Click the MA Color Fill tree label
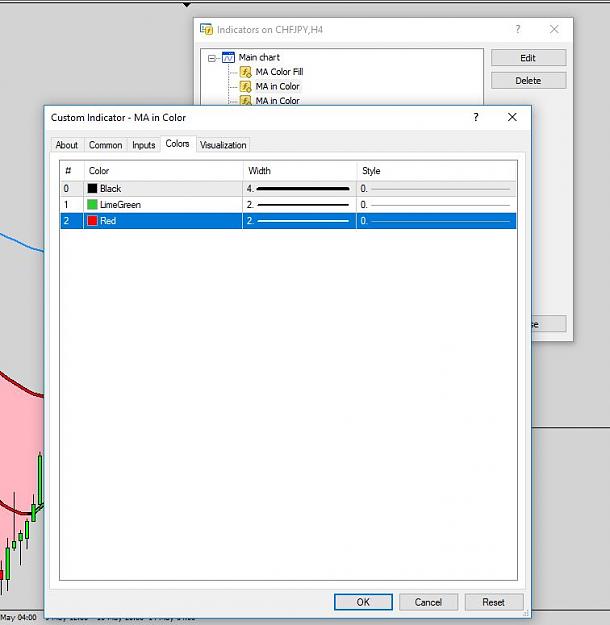The height and width of the screenshot is (625, 610). (x=279, y=72)
